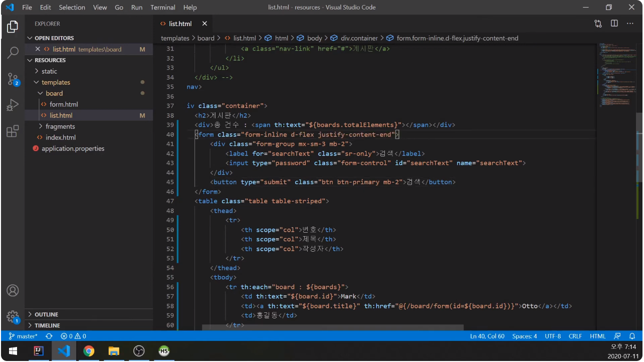This screenshot has height=362, width=644.
Task: Open the editor More Actions ellipsis
Action: click(630, 24)
